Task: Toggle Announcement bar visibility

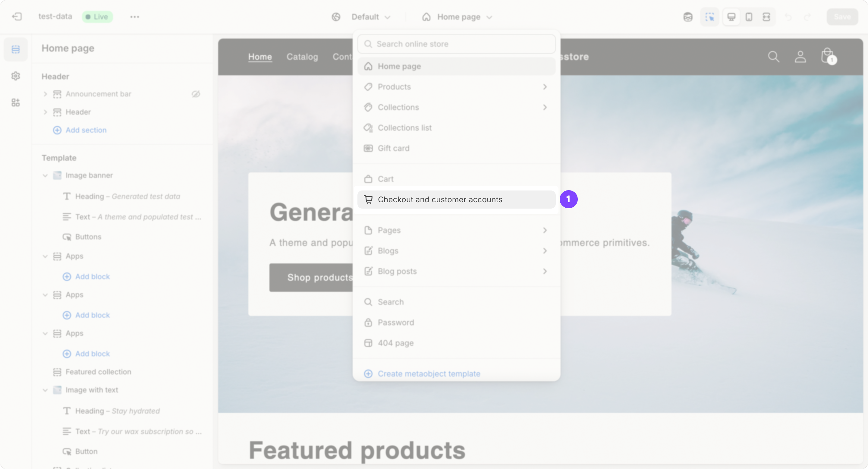Action: point(196,94)
